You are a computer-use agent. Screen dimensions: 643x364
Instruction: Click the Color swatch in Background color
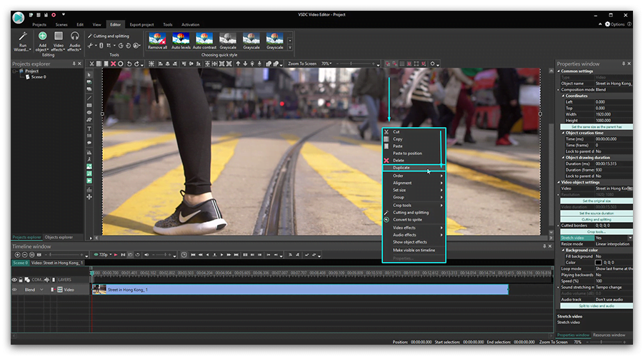tap(598, 263)
